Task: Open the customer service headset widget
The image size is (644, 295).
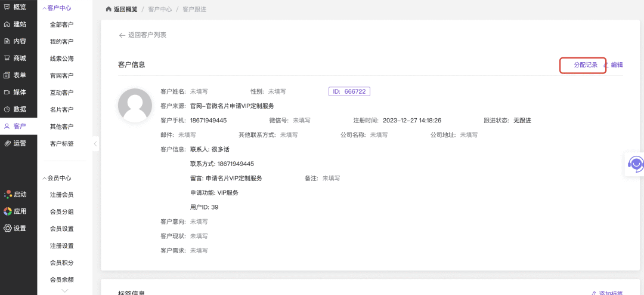Action: coord(636,164)
